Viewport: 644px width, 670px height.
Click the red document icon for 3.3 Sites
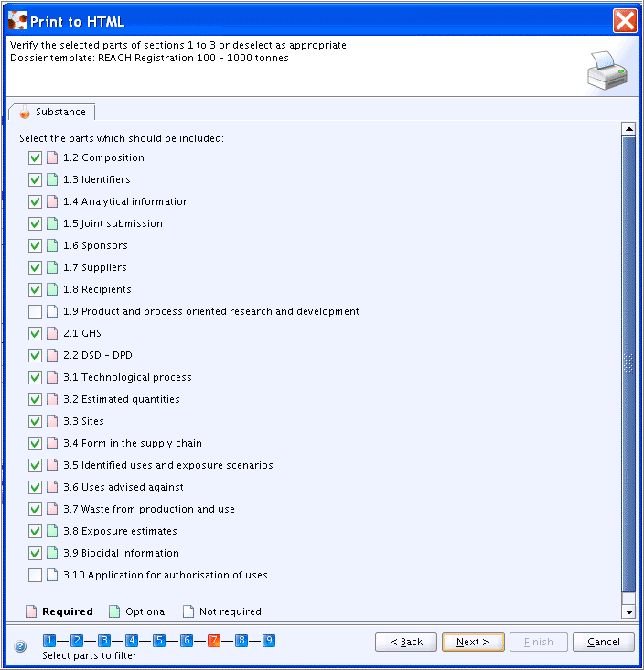[x=52, y=421]
